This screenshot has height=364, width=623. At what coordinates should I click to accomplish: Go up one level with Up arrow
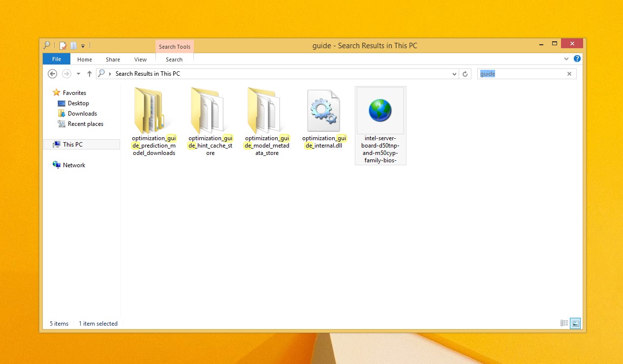click(x=89, y=74)
